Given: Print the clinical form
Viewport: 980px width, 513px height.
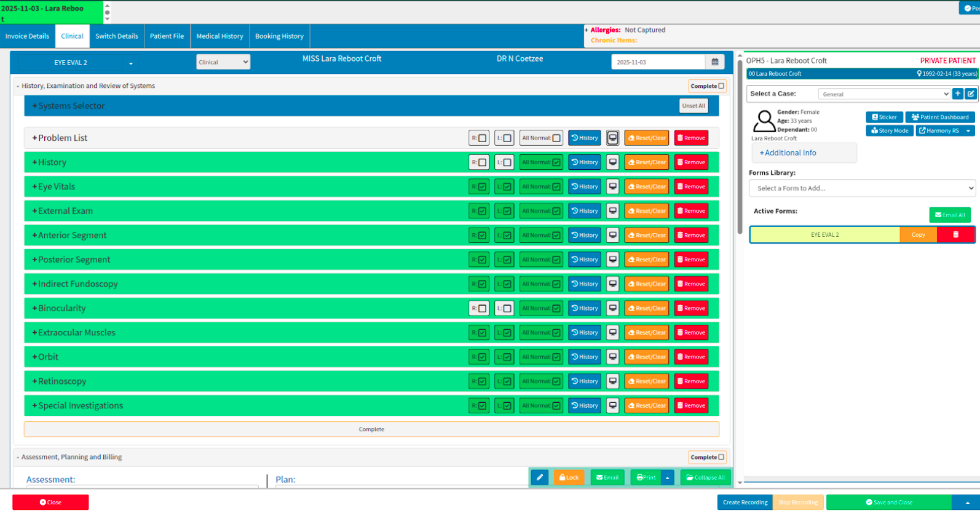Looking at the screenshot, I should [646, 477].
